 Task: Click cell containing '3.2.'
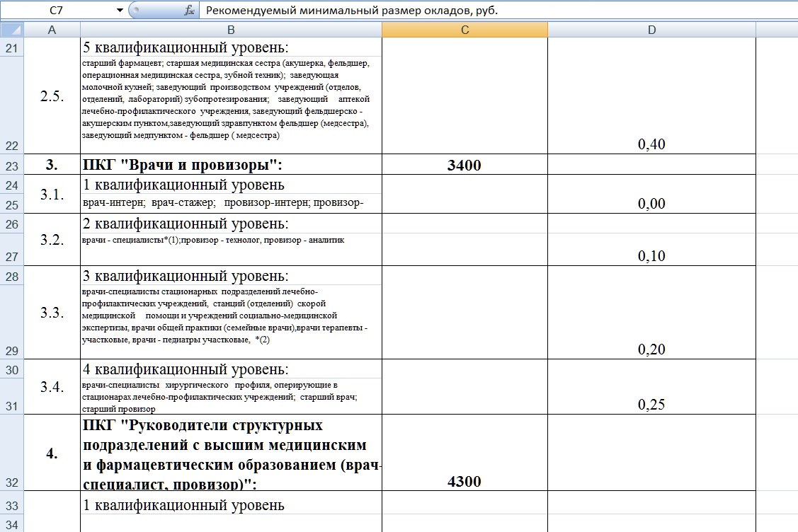(x=52, y=240)
